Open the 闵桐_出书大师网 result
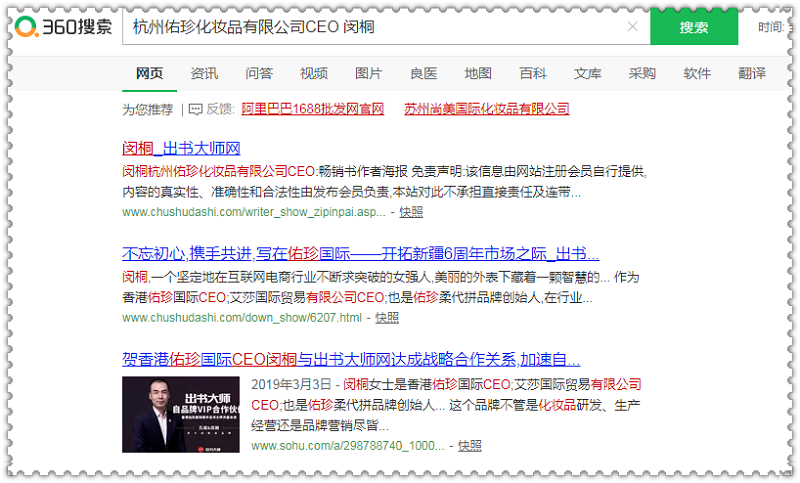The height and width of the screenshot is (483, 800). coord(181,149)
